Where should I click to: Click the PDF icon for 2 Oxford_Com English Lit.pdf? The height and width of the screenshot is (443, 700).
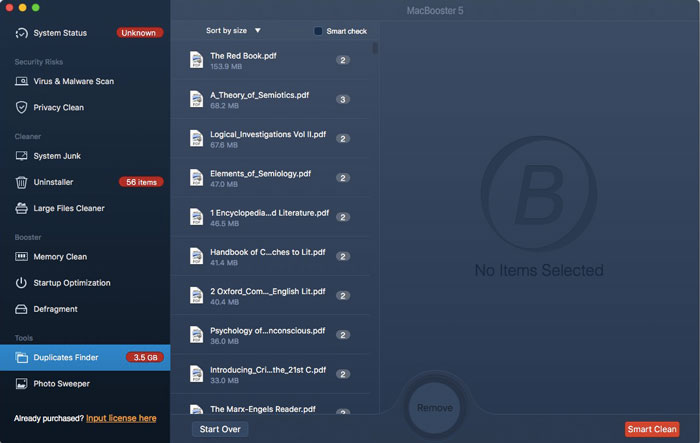196,296
